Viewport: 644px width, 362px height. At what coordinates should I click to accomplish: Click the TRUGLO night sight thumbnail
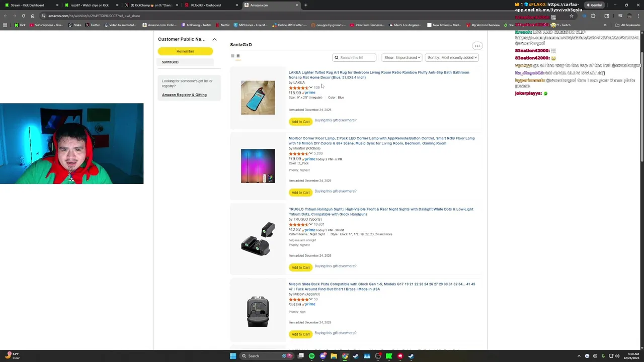click(x=258, y=239)
